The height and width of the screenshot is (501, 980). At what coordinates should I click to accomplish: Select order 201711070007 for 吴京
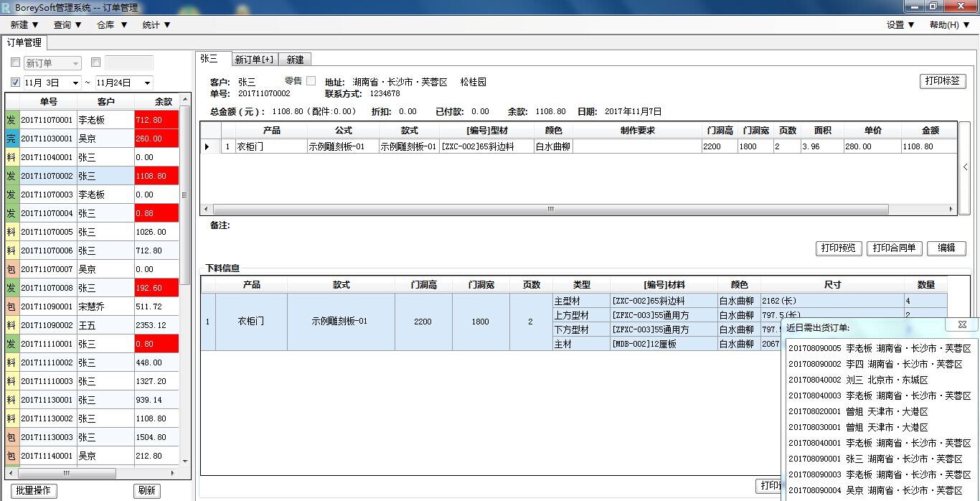[91, 269]
